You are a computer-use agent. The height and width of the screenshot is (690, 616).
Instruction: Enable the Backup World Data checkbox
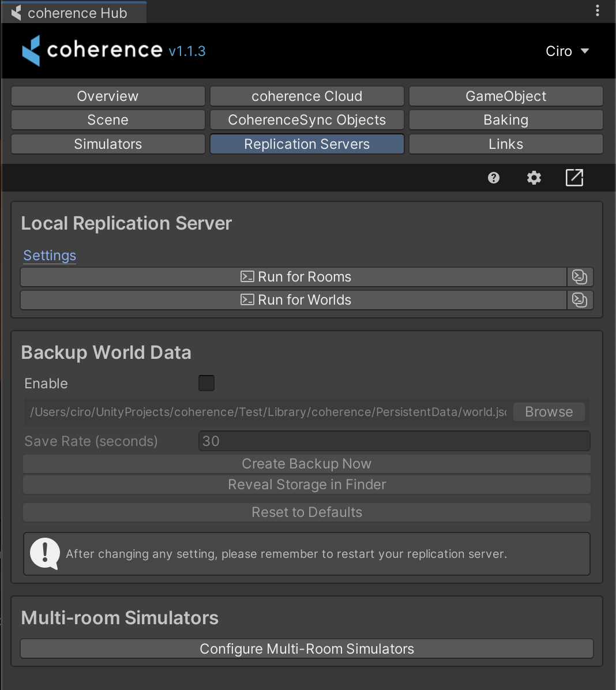pos(206,383)
